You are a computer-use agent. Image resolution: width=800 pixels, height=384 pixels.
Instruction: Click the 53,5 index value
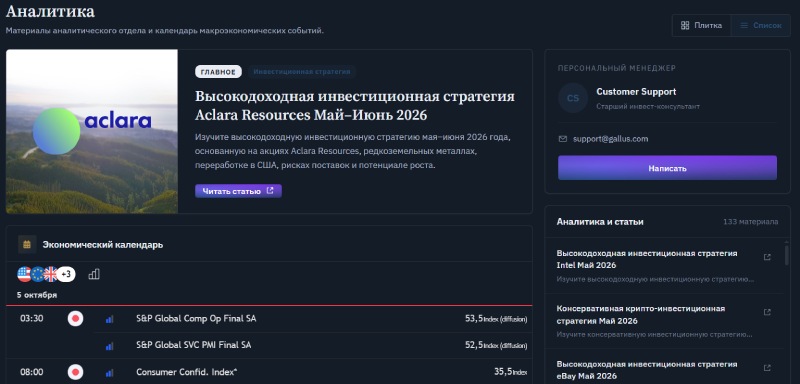[x=474, y=319]
